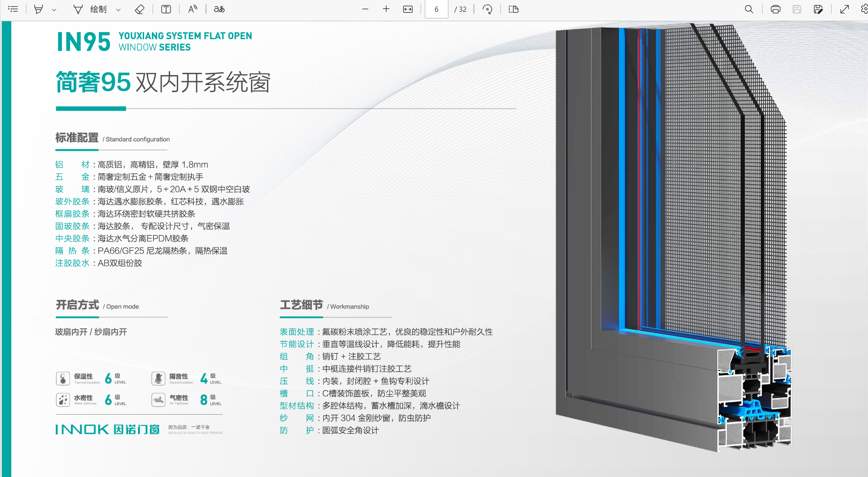868x477 pixels.
Task: Open PDF viewer settings
Action: point(864,9)
